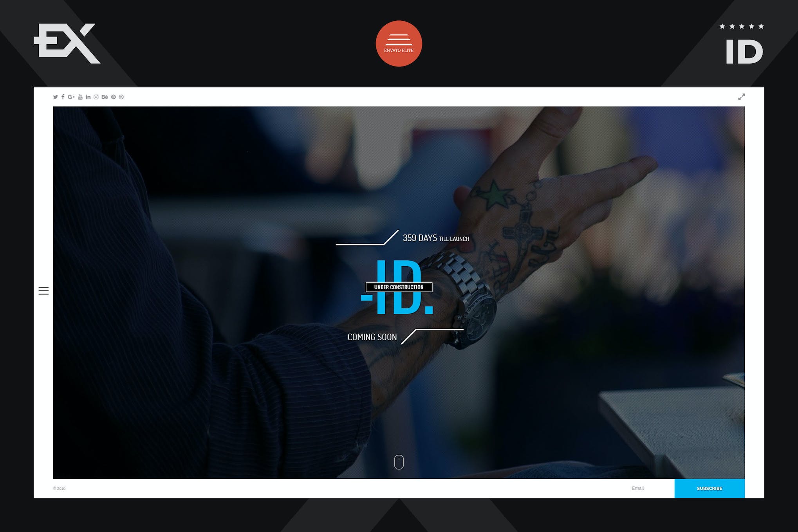Click the fullscreen expand icon

tap(742, 96)
